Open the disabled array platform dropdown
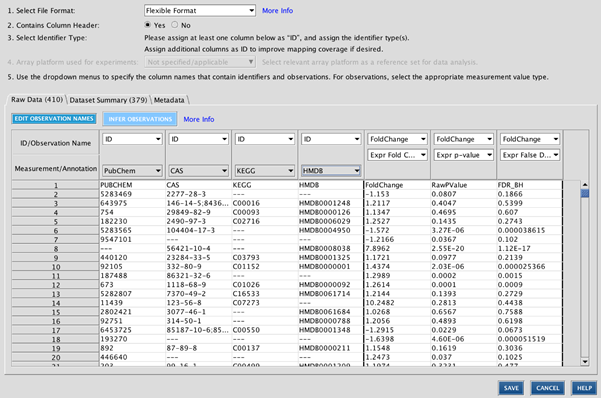 pos(200,62)
